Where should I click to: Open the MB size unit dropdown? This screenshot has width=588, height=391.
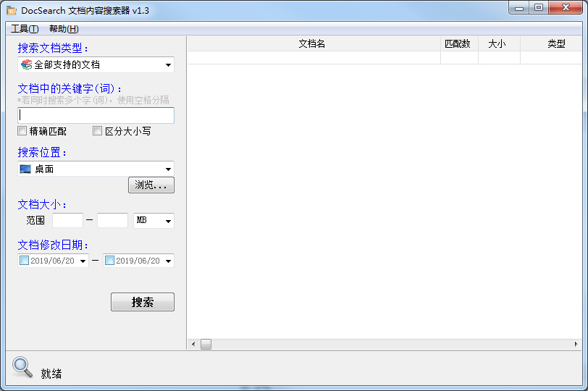(154, 220)
